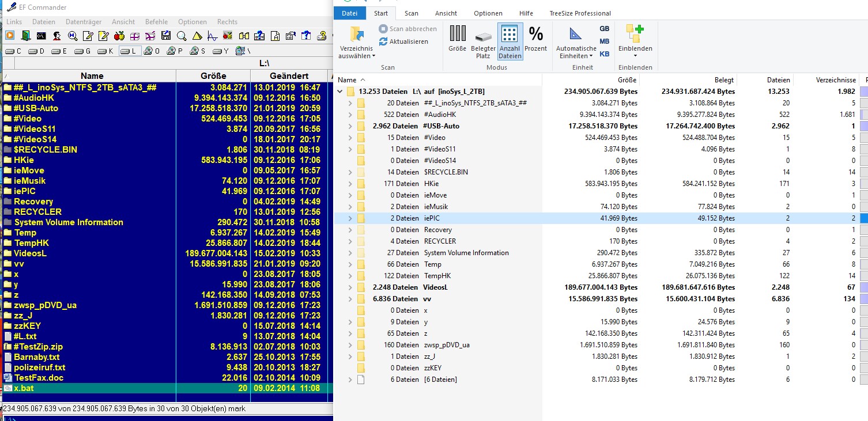Sort EF Commander list by the Geändert column
Screen dimensions: 868x421
pos(289,76)
